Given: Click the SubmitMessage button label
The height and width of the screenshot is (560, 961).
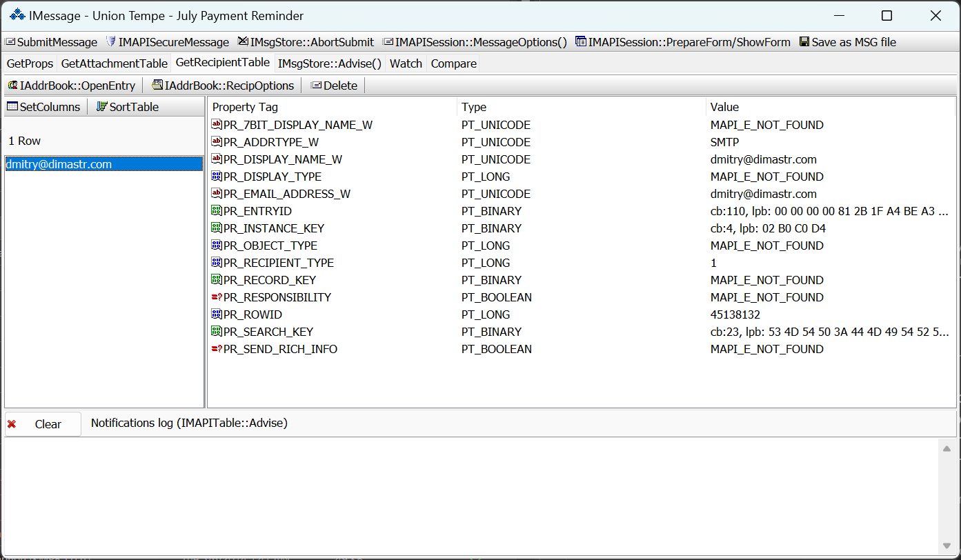Looking at the screenshot, I should pyautogui.click(x=57, y=42).
